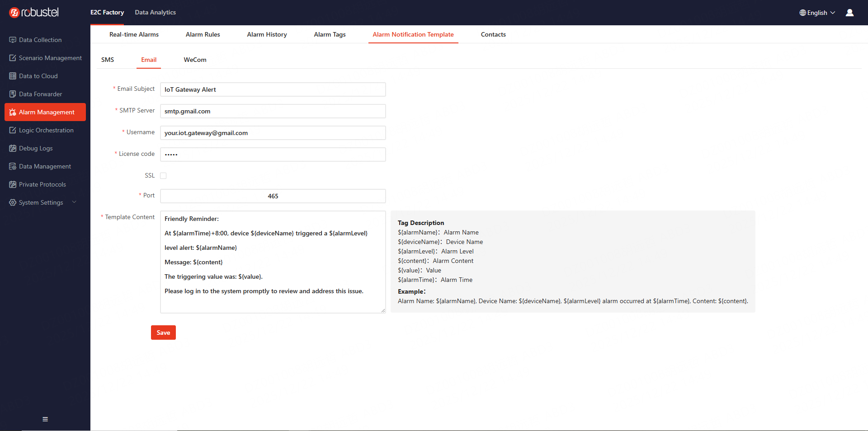This screenshot has height=431, width=868.
Task: Expand the System Settings submenu
Action: 74,202
